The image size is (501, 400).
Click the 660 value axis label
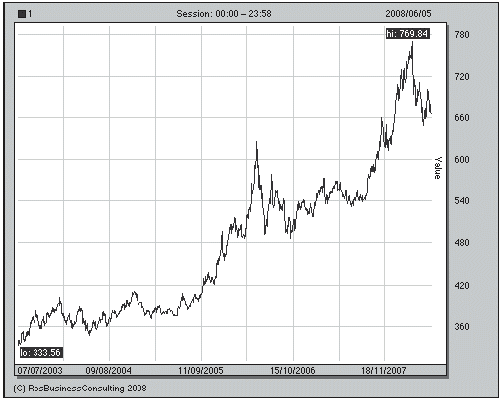(x=462, y=118)
